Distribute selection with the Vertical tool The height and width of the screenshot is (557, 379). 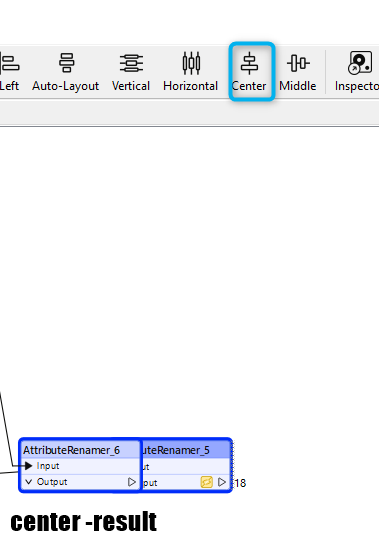point(131,71)
